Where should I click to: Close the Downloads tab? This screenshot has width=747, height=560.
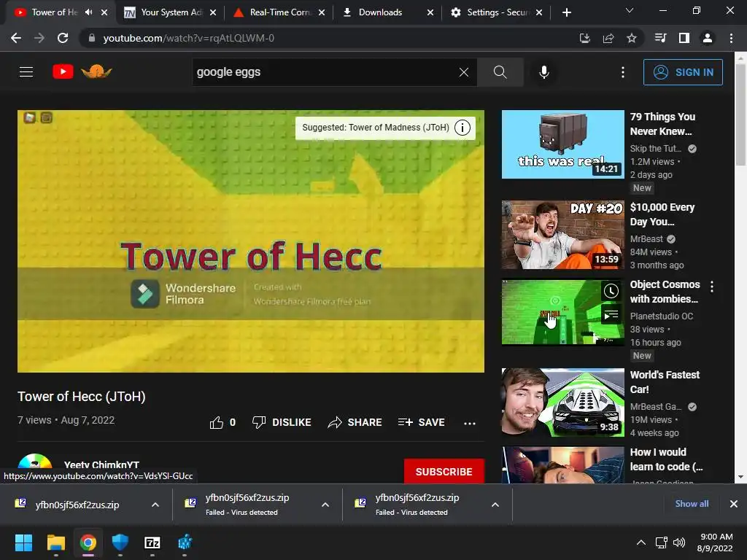pos(430,12)
